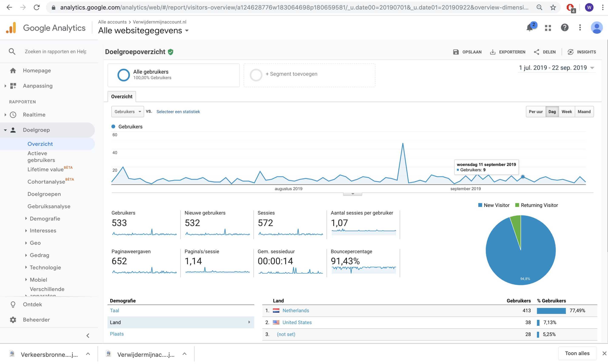Click the New Visitor legend swatch
The image size is (608, 364).
tap(480, 205)
